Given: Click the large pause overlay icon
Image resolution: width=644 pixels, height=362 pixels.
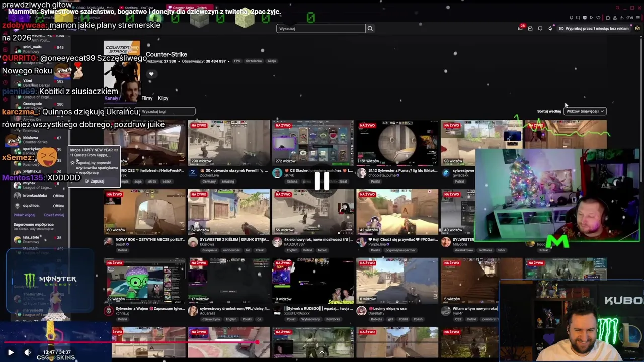Looking at the screenshot, I should 322,181.
